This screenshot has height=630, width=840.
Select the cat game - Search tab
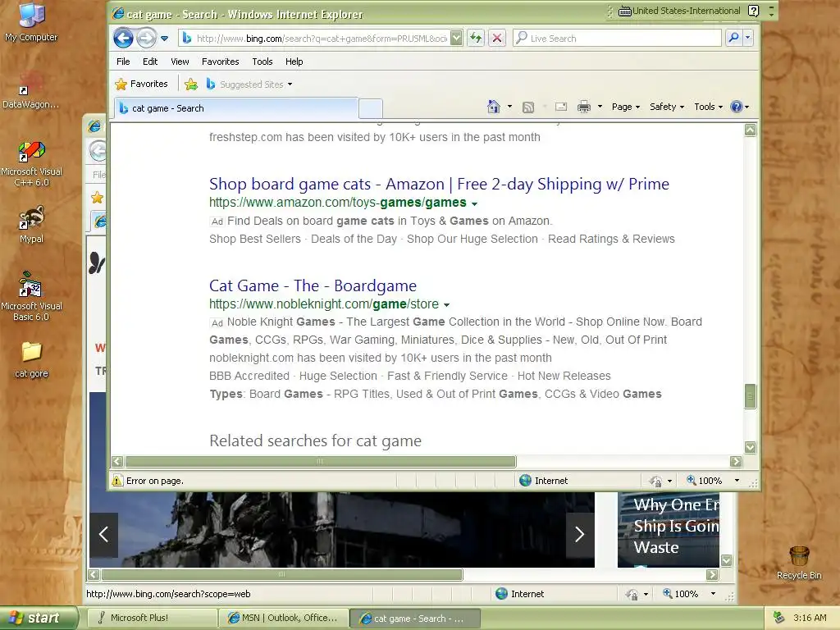tap(235, 108)
